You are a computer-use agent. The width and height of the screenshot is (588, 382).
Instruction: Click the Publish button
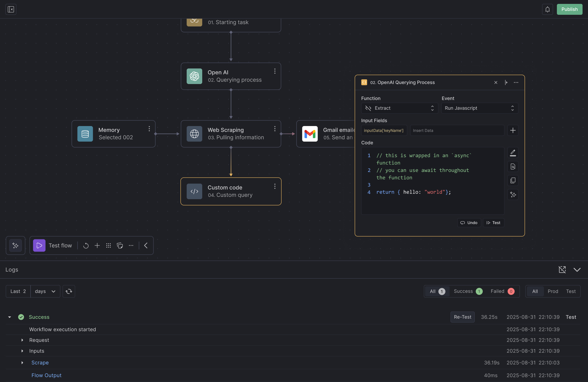[569, 9]
